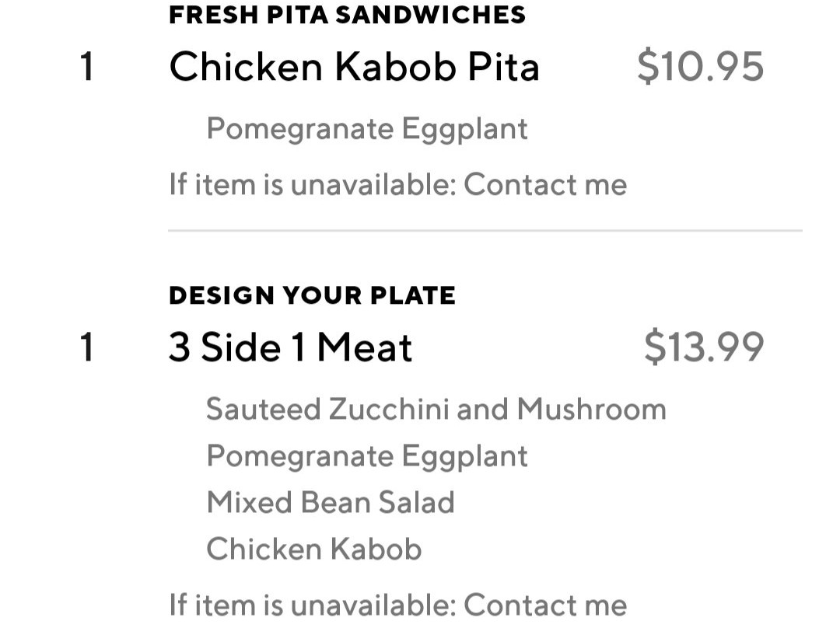Tap 'Contact me' in the bottom unavailable note
Image resolution: width=840 pixels, height=628 pixels.
click(544, 605)
